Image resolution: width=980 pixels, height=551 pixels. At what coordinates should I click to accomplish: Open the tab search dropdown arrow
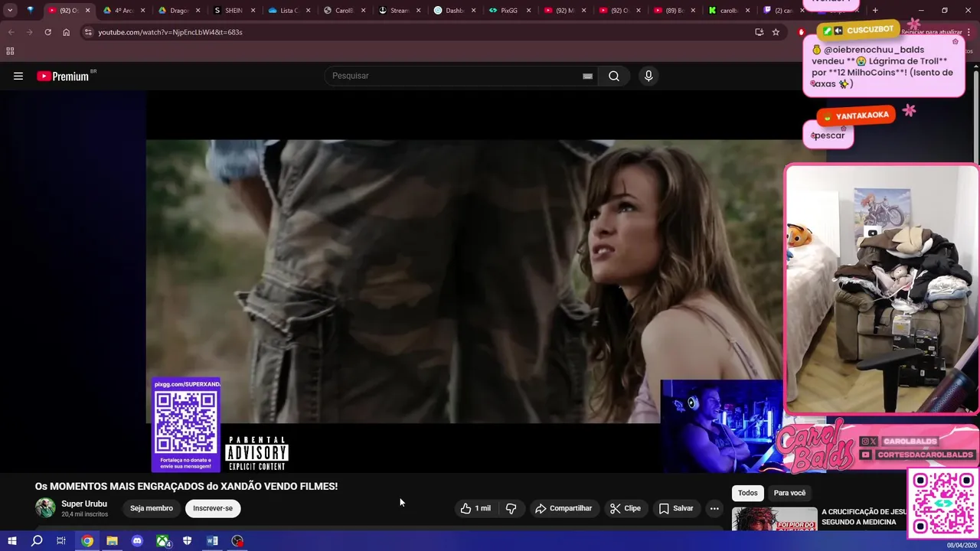pyautogui.click(x=10, y=11)
